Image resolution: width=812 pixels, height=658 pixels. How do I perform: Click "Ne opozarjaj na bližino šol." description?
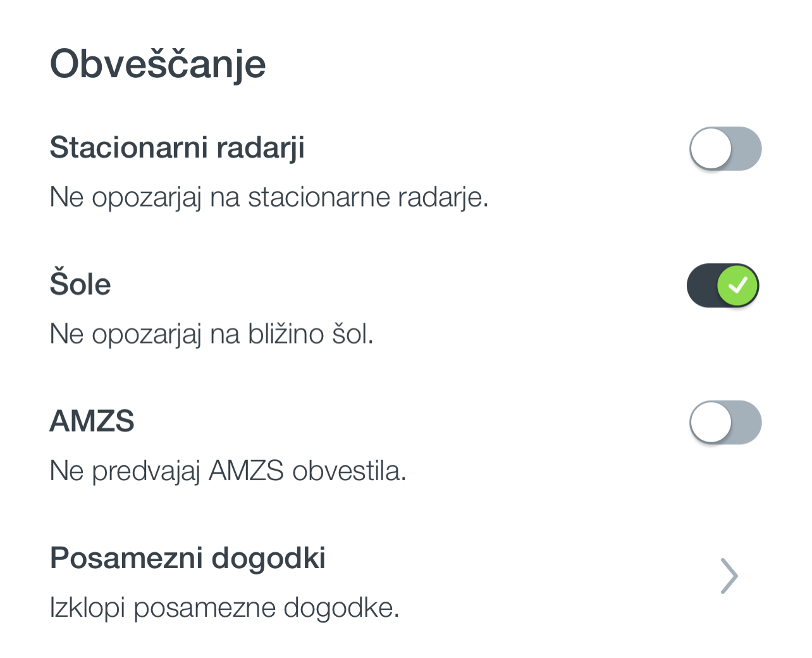click(211, 334)
